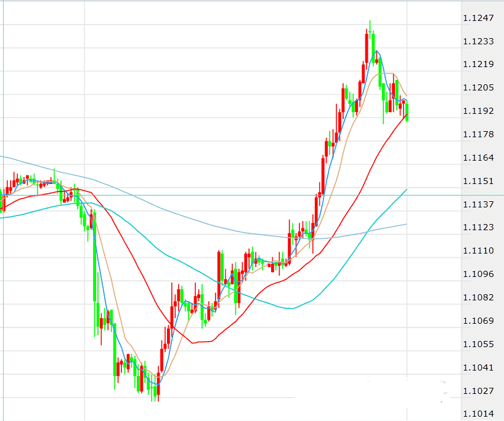Select the cyan moving average at its trough

pyautogui.click(x=291, y=308)
